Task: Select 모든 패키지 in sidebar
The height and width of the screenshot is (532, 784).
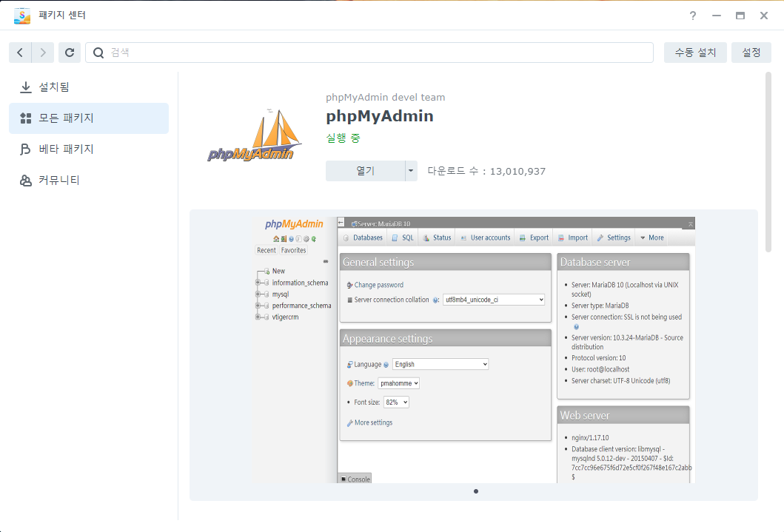Action: (x=89, y=118)
